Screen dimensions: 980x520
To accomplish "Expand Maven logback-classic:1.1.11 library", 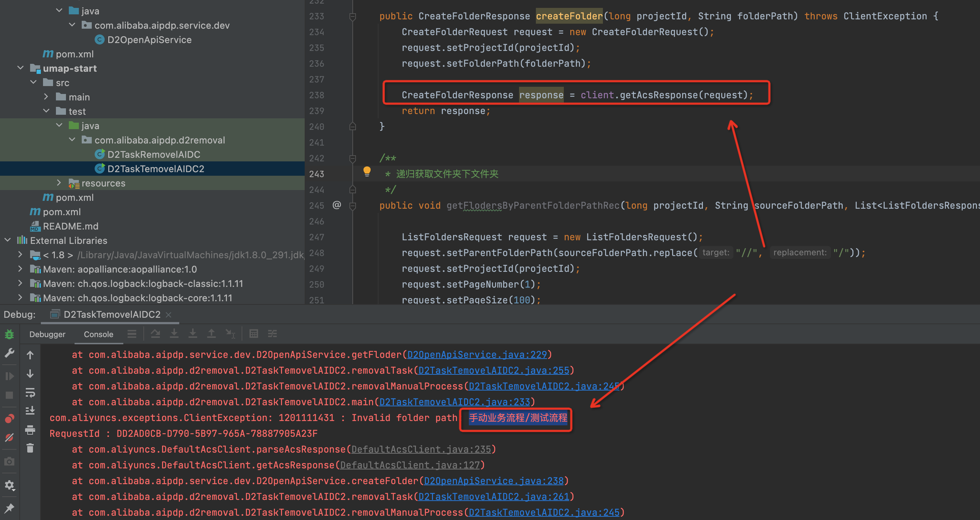I will click(20, 283).
